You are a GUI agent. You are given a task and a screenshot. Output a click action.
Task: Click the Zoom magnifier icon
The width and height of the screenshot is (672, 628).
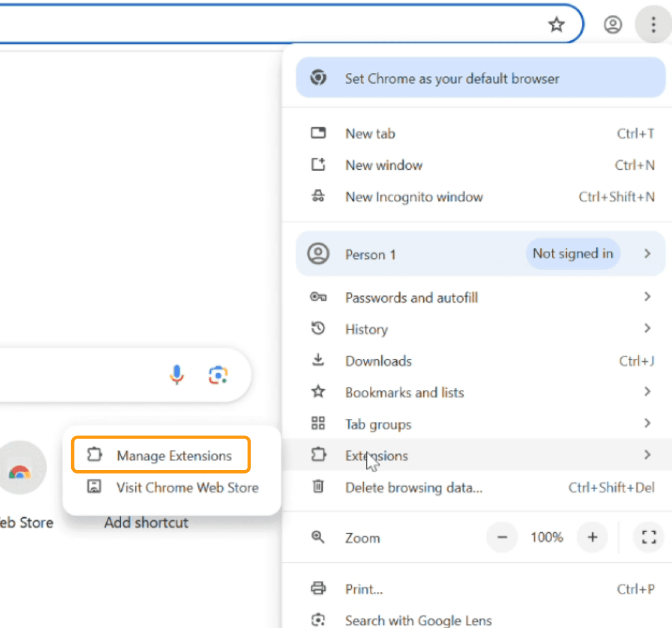coord(318,537)
